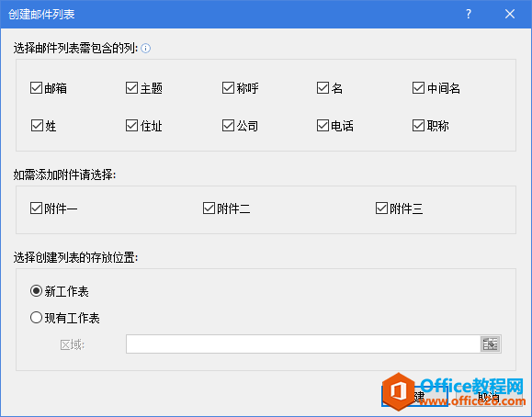
Task: Disable the 中间名 checkbox
Action: coord(418,87)
